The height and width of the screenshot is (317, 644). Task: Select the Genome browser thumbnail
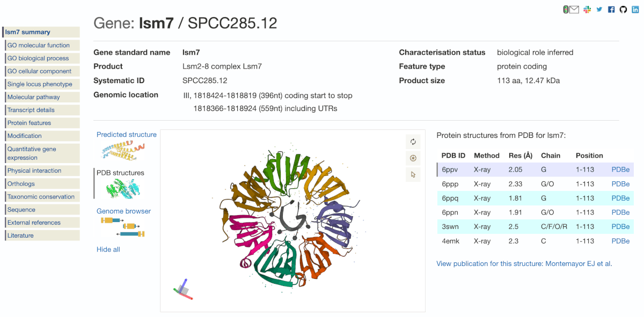tap(123, 227)
